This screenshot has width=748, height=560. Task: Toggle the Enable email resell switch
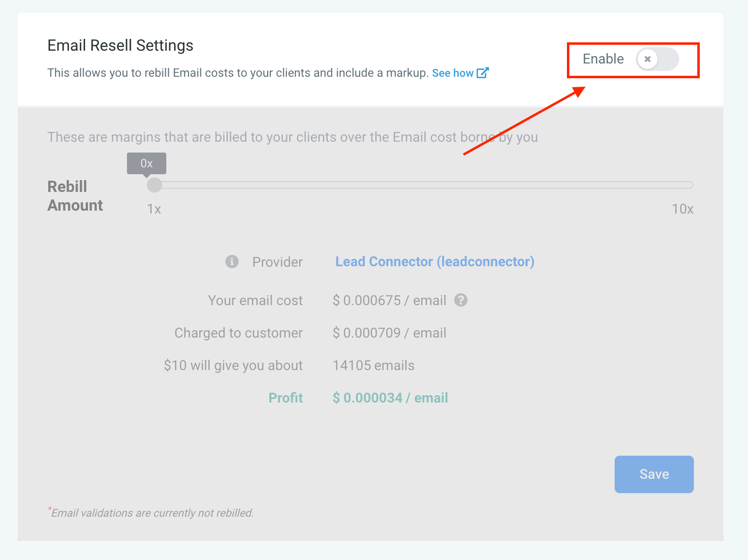tap(657, 59)
